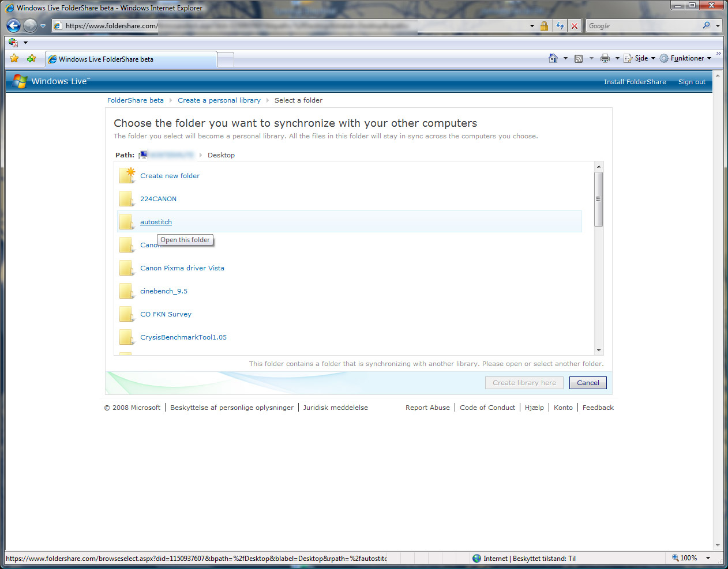Open search provider dropdown arrow
The image size is (728, 569).
pyautogui.click(x=718, y=26)
